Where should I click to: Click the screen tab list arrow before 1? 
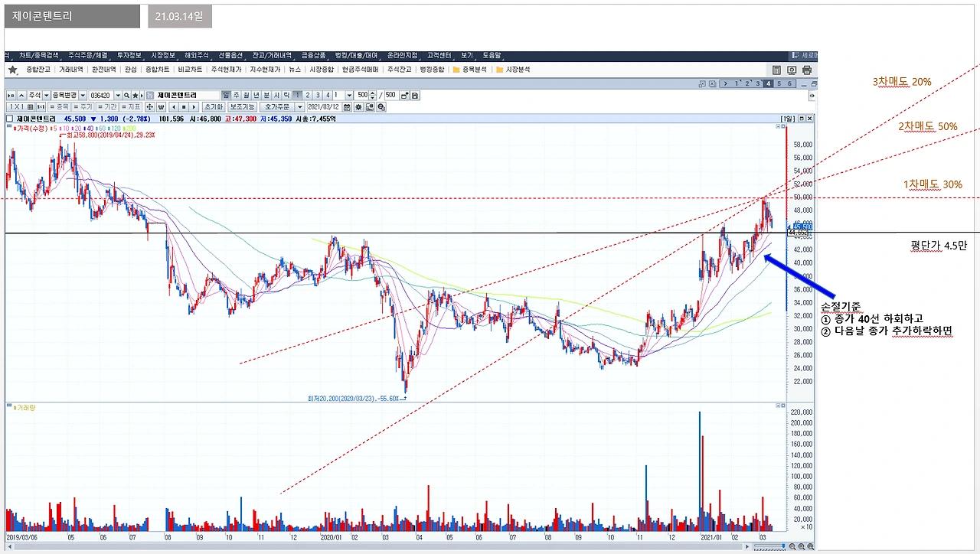coord(726,84)
